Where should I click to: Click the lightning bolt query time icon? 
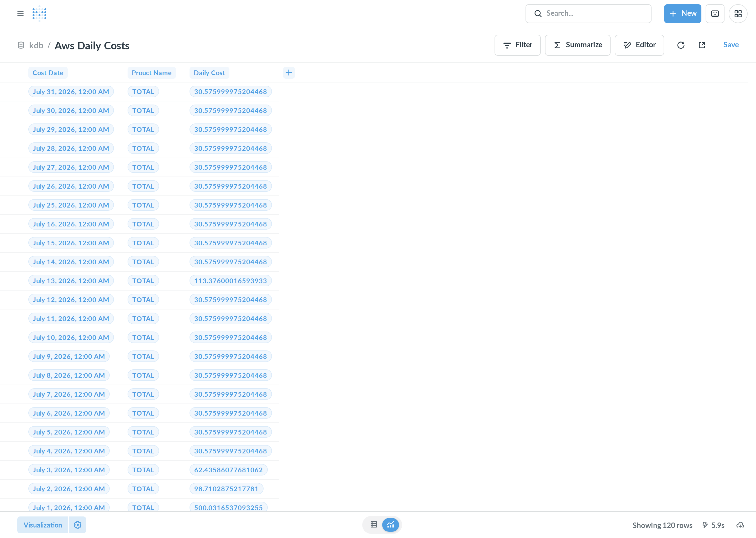pyautogui.click(x=705, y=525)
